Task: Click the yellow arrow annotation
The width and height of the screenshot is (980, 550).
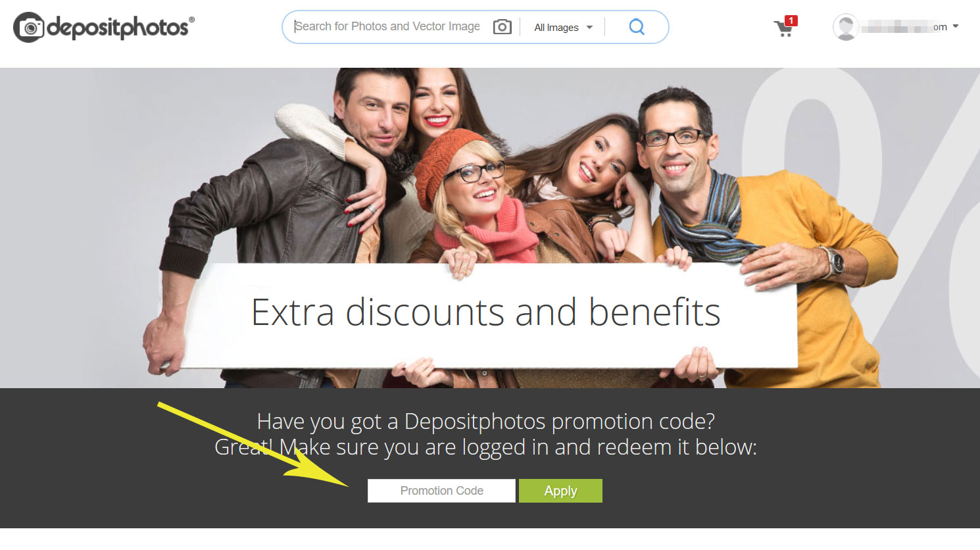Action: [253, 445]
